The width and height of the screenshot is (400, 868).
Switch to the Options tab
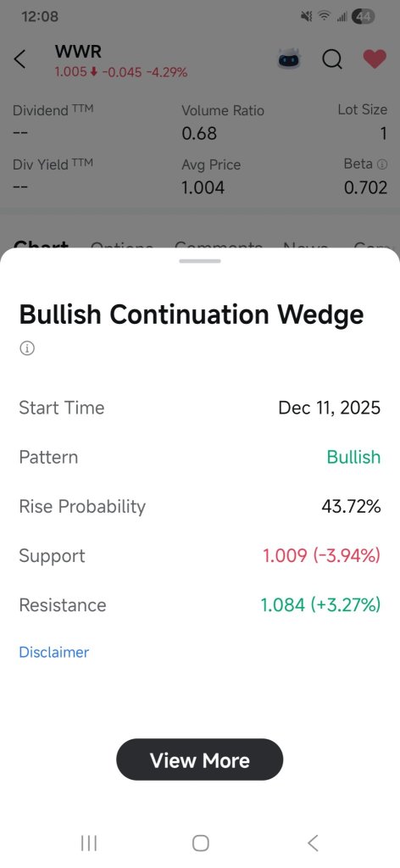(122, 244)
